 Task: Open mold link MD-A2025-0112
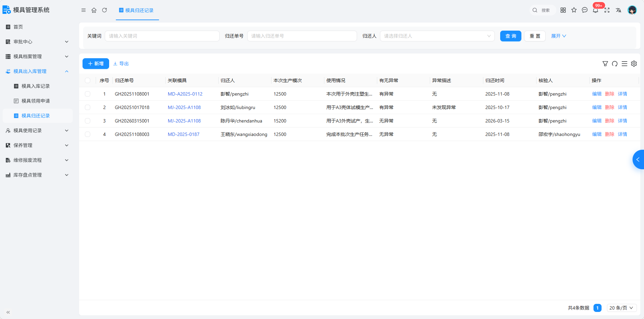[185, 94]
